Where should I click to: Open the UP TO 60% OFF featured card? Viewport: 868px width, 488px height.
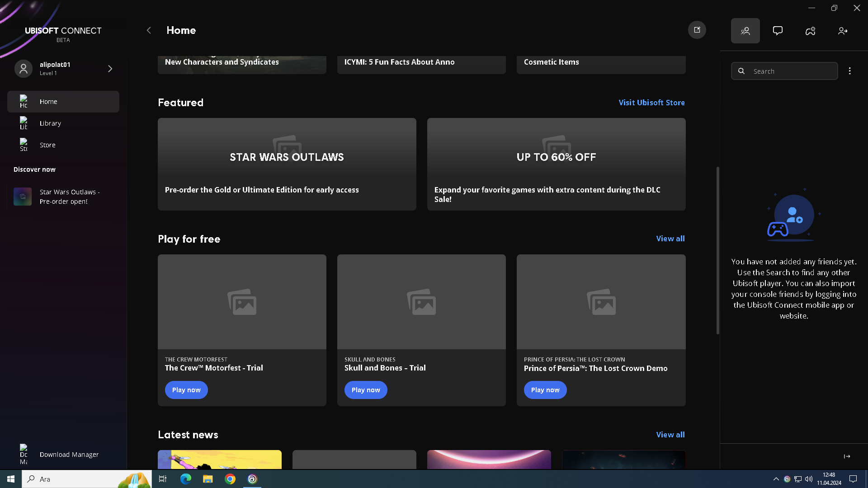pos(556,164)
